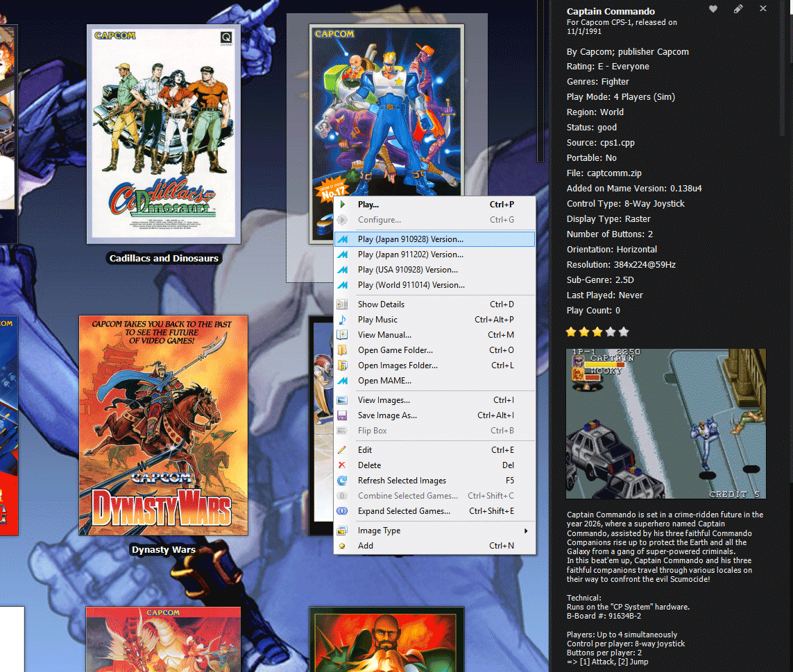Click the Expand Selected Games icon
The width and height of the screenshot is (793, 672).
coord(343,511)
